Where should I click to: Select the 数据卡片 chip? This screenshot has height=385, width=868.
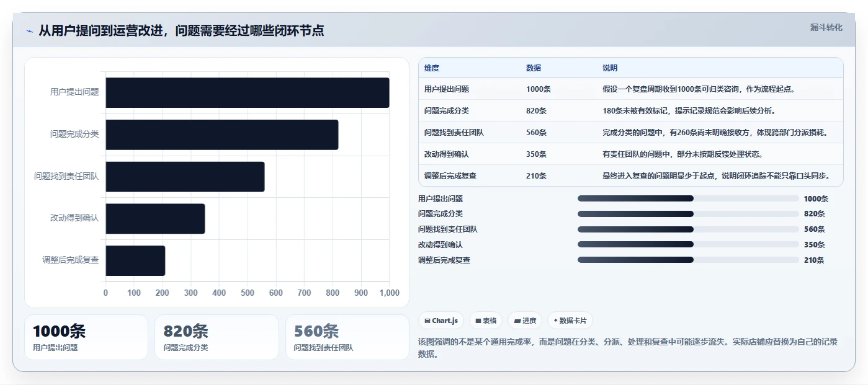pyautogui.click(x=570, y=321)
